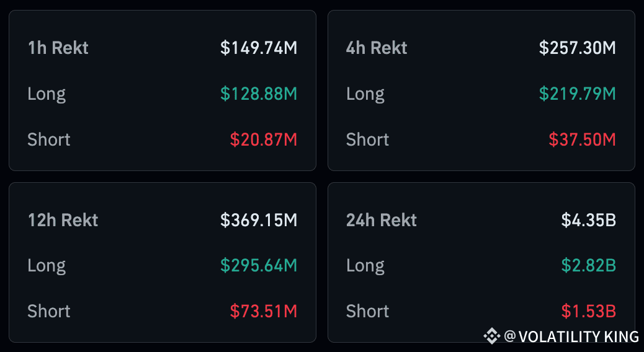Click the 12h Long $295.64M value
The height and width of the screenshot is (352, 644).
tap(259, 265)
